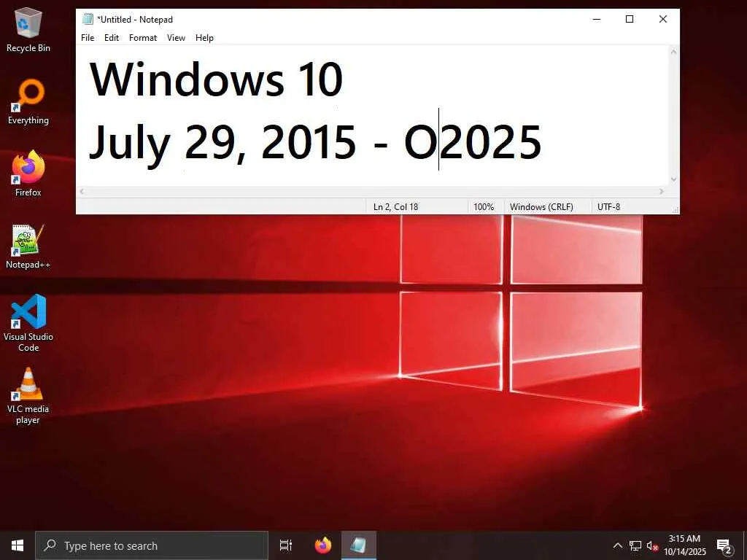Open the taskbar clock and date
The height and width of the screenshot is (560, 747).
pos(684,545)
